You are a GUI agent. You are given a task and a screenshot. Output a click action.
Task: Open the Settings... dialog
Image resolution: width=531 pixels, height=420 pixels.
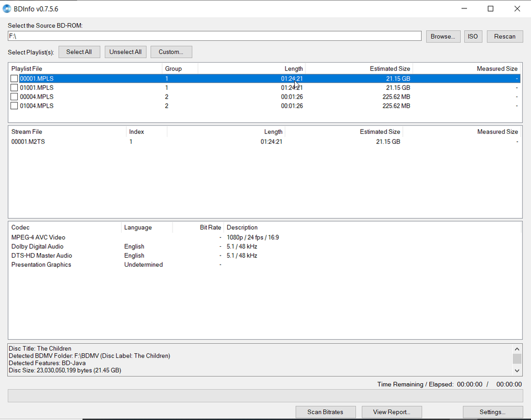[492, 412]
